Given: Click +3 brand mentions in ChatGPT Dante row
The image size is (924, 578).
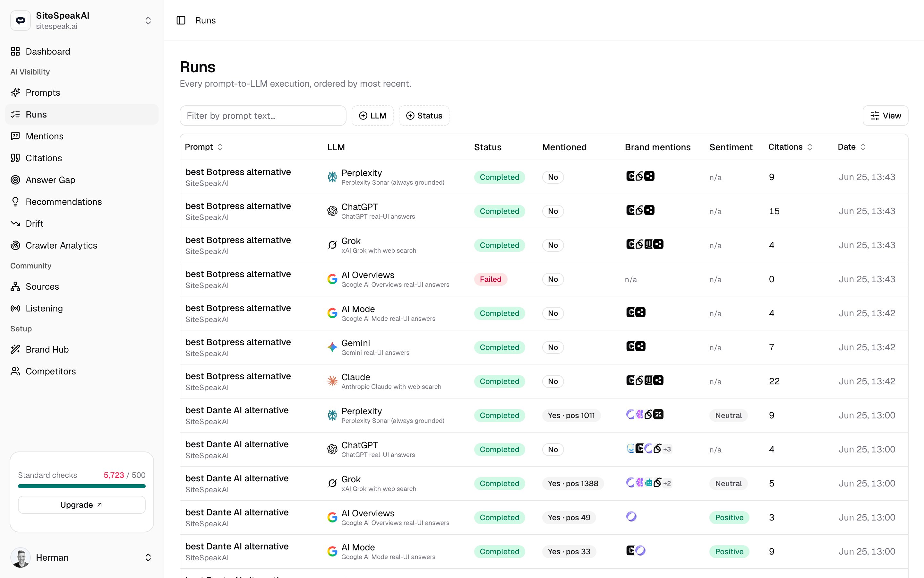Looking at the screenshot, I should 667,449.
